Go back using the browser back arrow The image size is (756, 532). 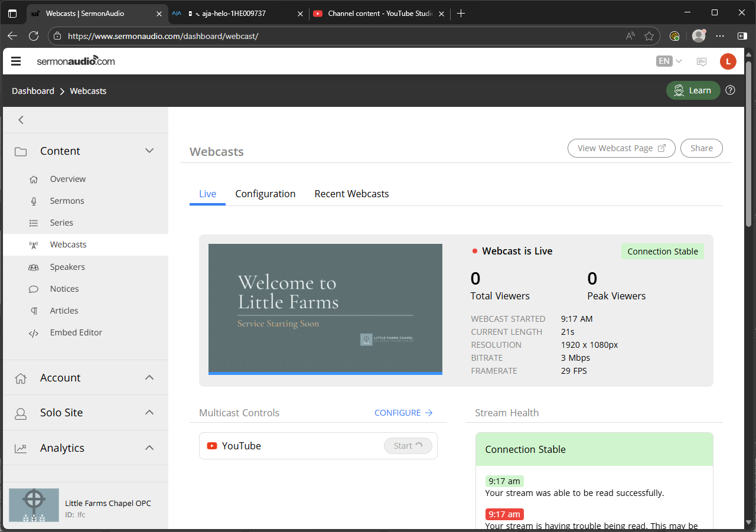[12, 36]
